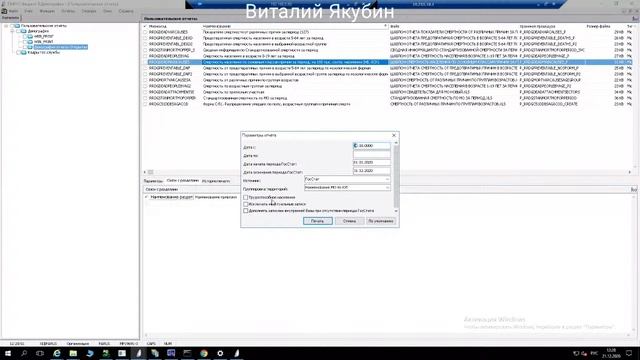The height and width of the screenshot is (360, 640).
Task: Click Дата окончания периода ГосСтат field
Action: [x=372, y=171]
